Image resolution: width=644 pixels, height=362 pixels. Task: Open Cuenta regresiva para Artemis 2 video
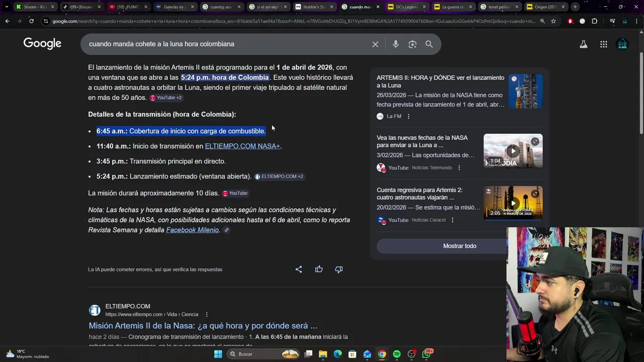(420, 194)
